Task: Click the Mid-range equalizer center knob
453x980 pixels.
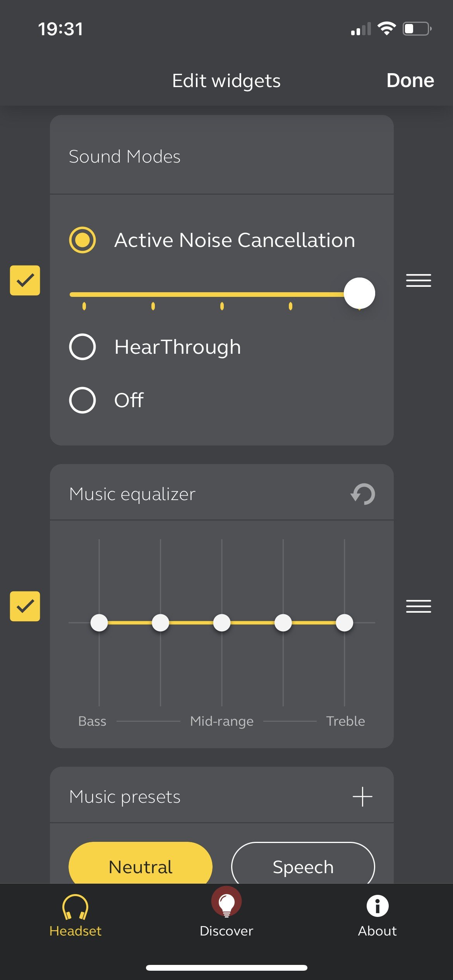Action: point(222,622)
